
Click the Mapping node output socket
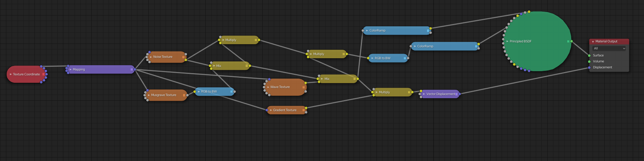coord(135,69)
